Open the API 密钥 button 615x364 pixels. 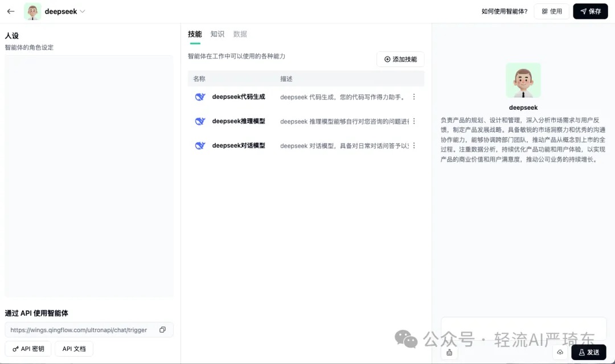[x=28, y=349]
